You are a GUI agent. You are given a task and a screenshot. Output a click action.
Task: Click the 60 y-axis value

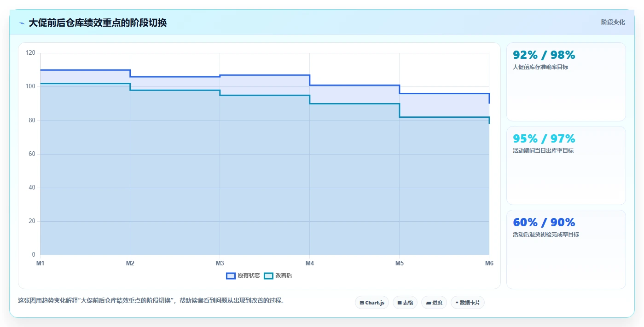click(x=32, y=154)
